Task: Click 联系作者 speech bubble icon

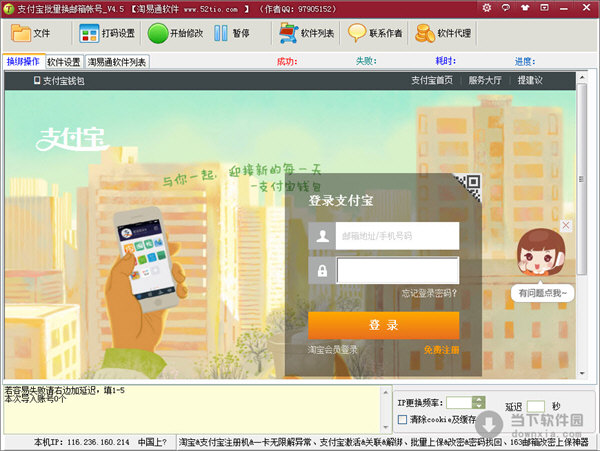Action: [x=357, y=33]
